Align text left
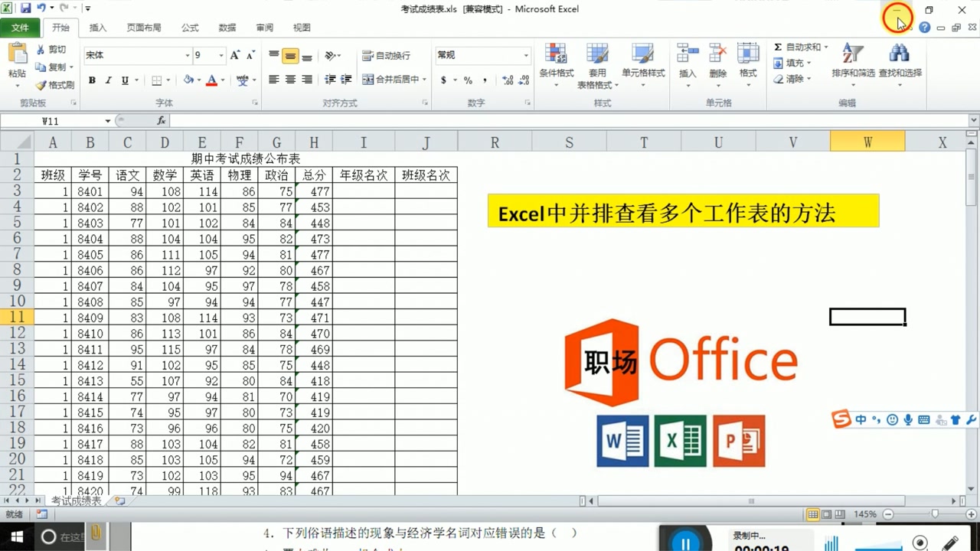Image resolution: width=980 pixels, height=551 pixels. 273,80
